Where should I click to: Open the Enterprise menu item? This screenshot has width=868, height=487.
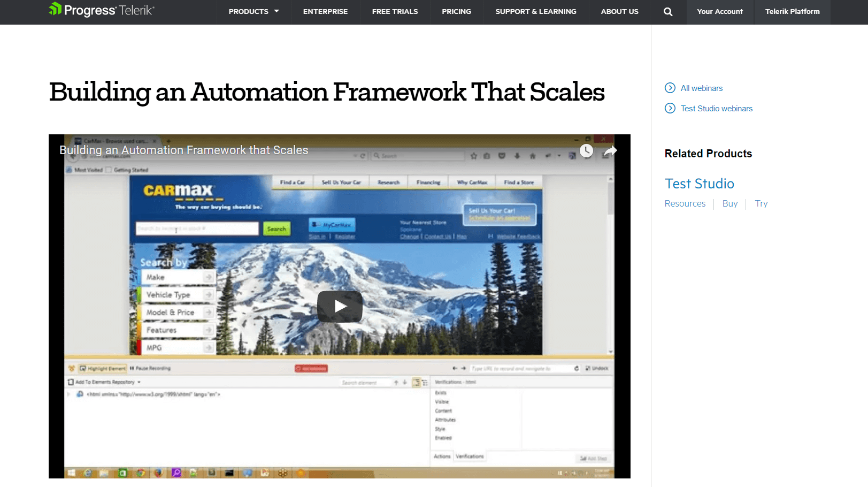pyautogui.click(x=325, y=11)
